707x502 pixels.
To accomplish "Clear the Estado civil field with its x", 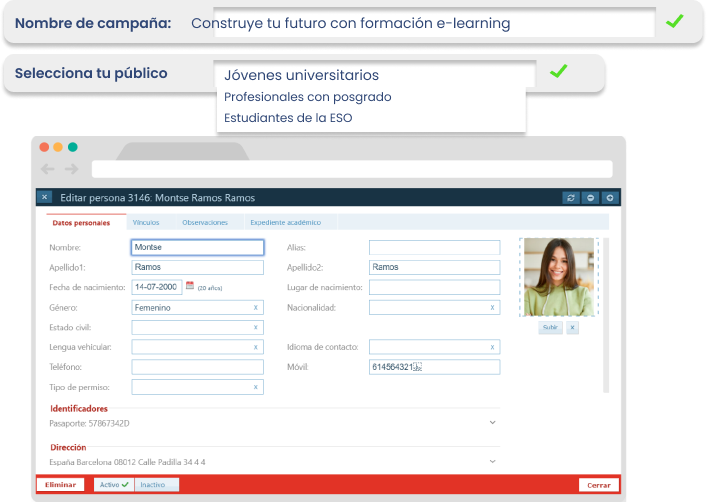I will pos(256,327).
